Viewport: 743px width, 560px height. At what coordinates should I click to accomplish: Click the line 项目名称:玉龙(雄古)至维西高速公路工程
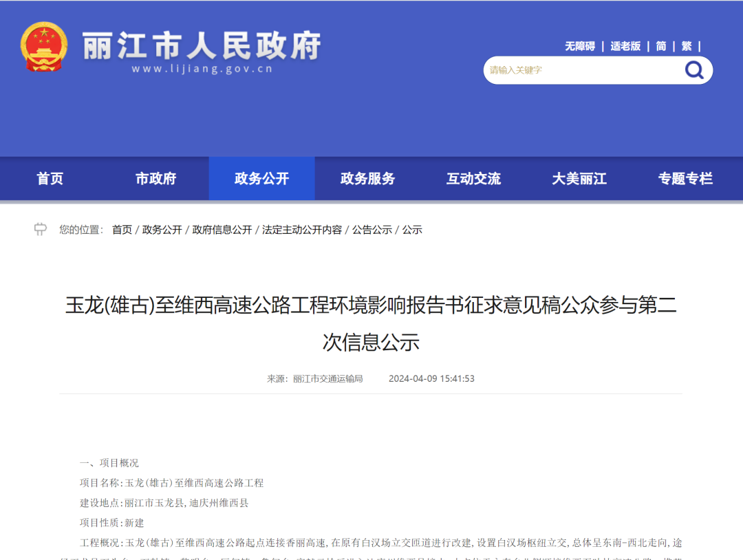171,483
